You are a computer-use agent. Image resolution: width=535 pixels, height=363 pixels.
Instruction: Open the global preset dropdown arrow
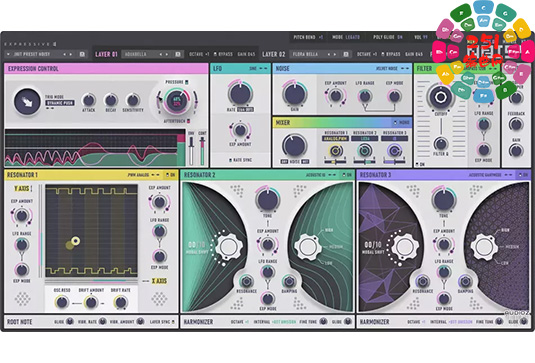[8, 54]
